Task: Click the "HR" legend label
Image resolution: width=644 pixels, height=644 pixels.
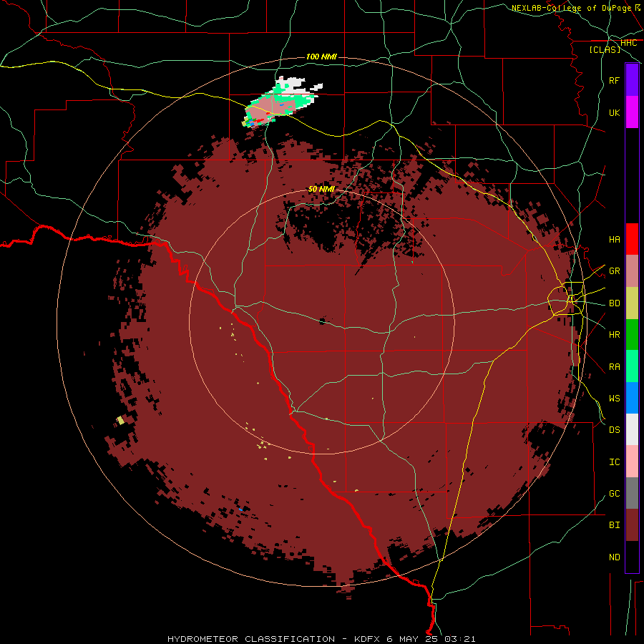Action: [x=614, y=335]
